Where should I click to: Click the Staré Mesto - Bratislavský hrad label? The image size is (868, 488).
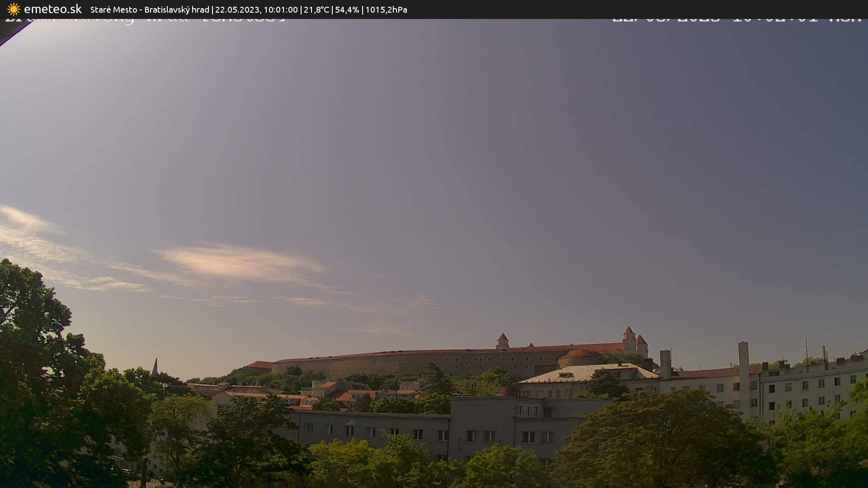click(x=149, y=9)
